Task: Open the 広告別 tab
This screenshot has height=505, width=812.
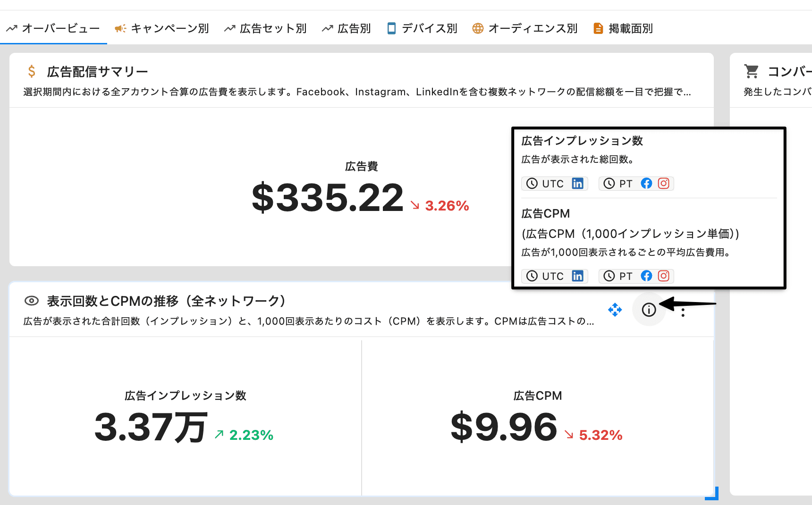Action: click(x=347, y=28)
